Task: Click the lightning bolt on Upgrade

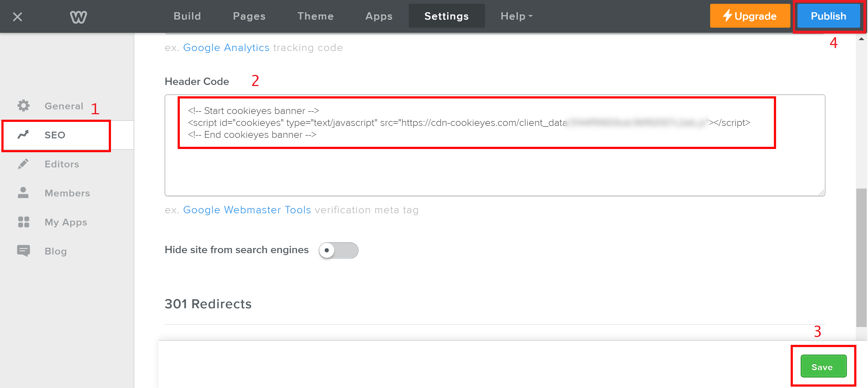Action: [x=727, y=16]
